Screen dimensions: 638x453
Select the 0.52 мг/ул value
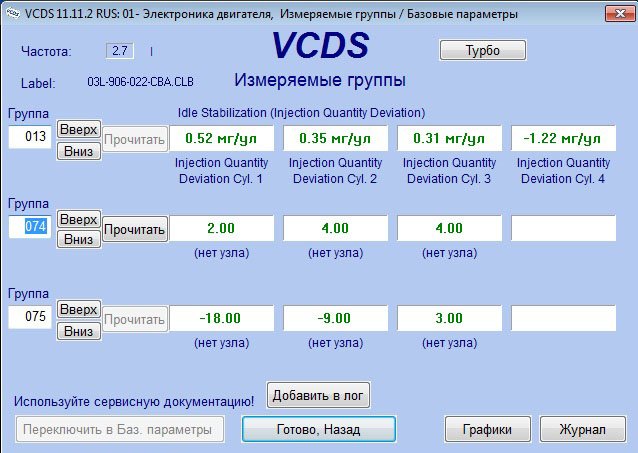(221, 138)
